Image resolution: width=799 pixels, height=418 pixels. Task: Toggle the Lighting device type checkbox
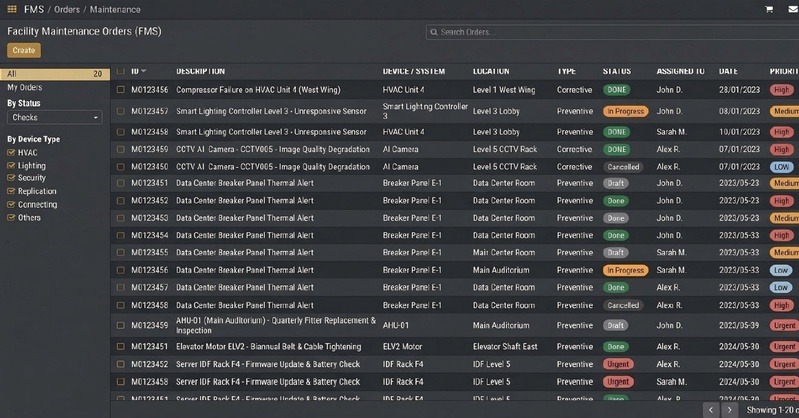coord(11,166)
